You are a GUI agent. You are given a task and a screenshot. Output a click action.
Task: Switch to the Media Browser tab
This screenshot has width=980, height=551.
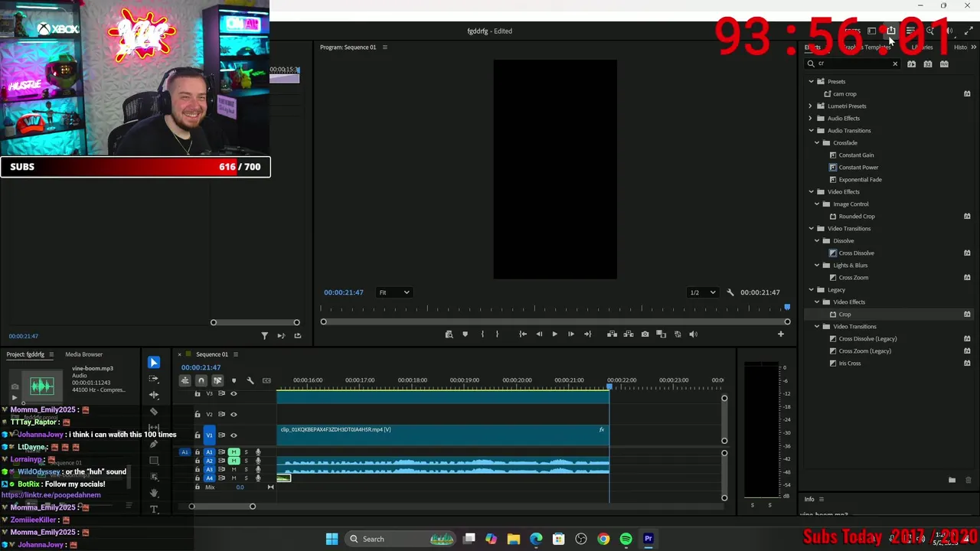click(83, 354)
